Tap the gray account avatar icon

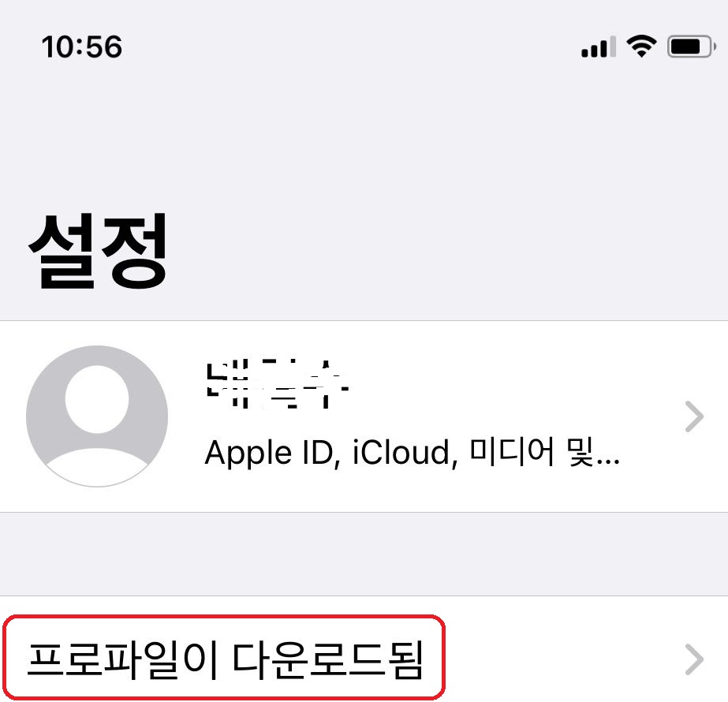(97, 416)
